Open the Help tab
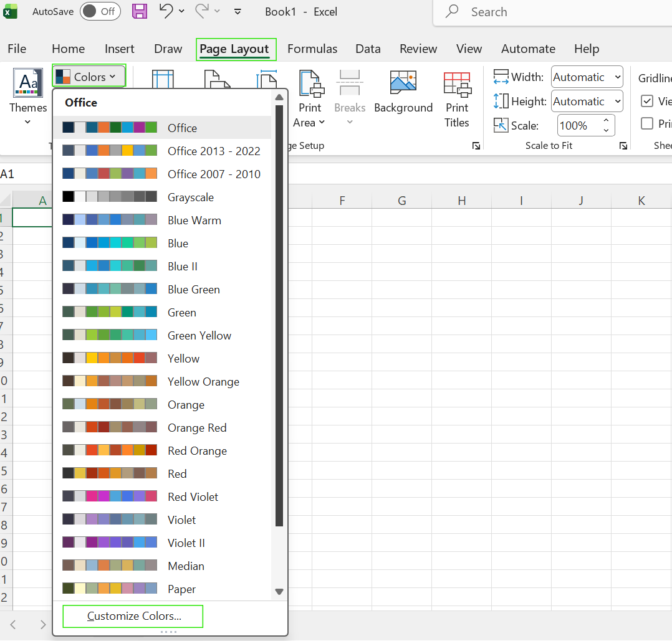Image resolution: width=672 pixels, height=641 pixels. (586, 49)
